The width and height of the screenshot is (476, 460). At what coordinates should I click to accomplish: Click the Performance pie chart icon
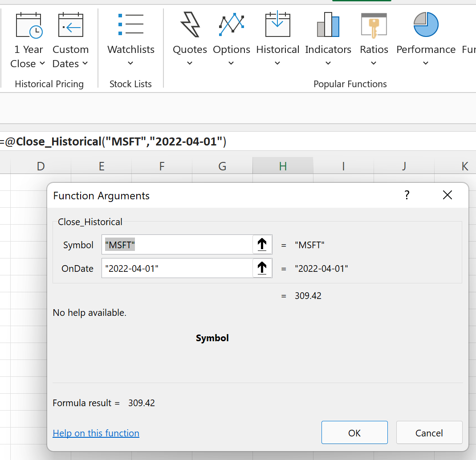(x=426, y=24)
